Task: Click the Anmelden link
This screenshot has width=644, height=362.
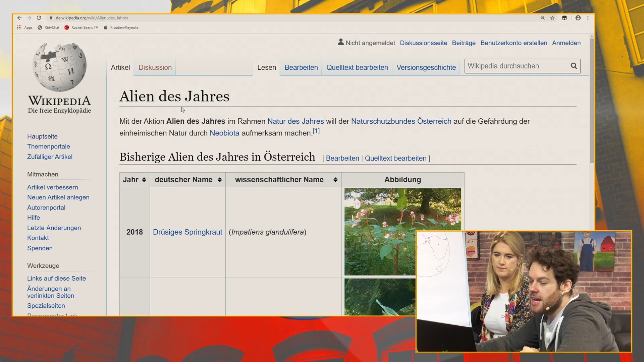Action: [x=566, y=43]
